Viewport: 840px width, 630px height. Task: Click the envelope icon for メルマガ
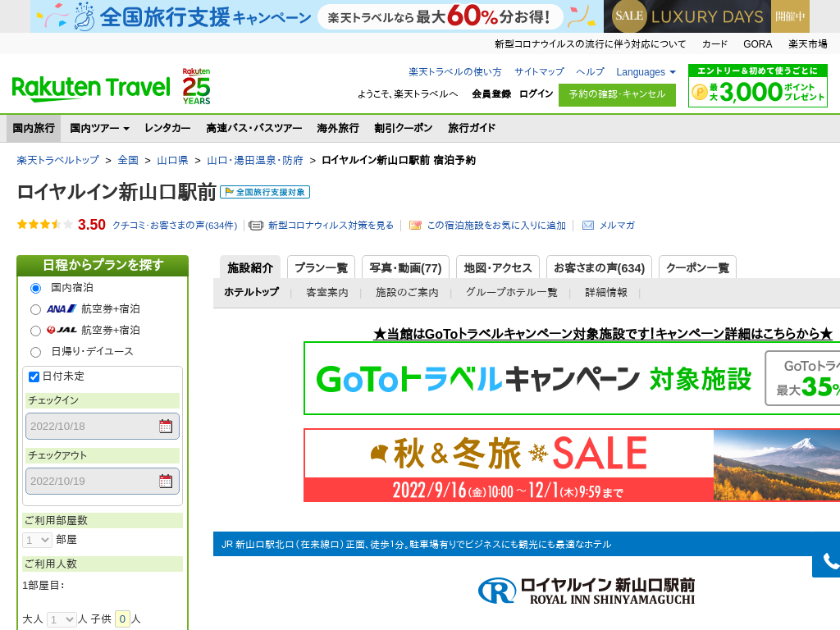[587, 226]
